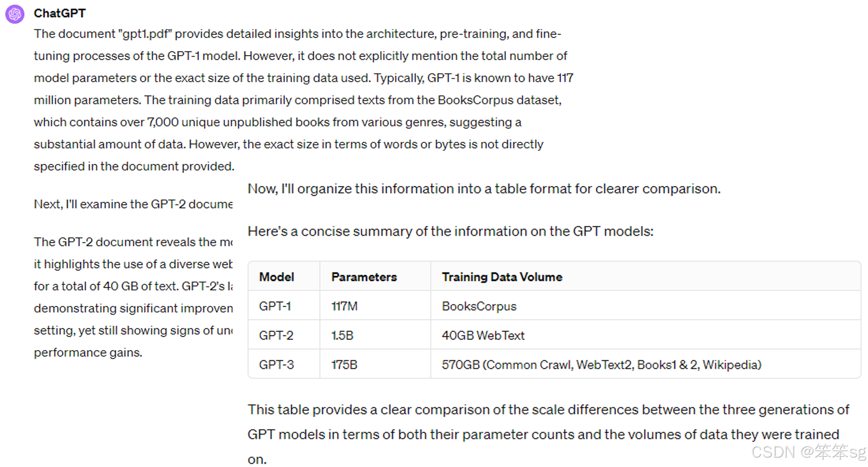Click the "Now, I'll organize this information" sentence
868x467 pixels.
[x=484, y=189]
